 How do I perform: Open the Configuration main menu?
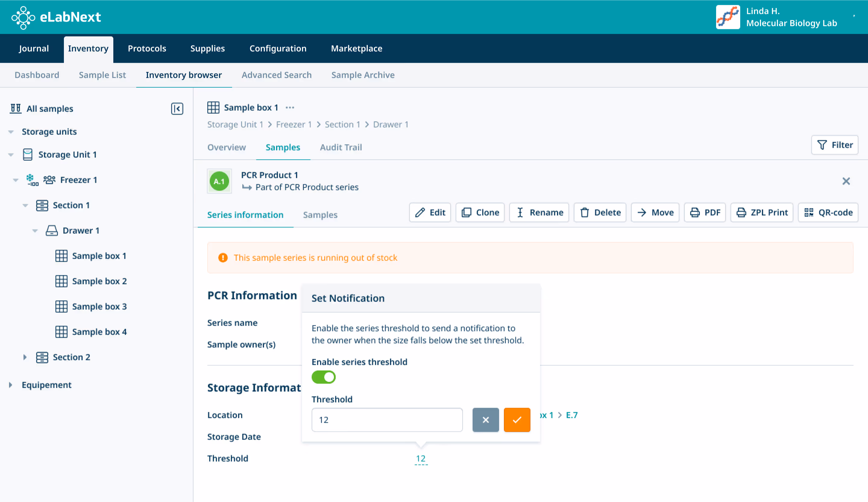coord(278,49)
